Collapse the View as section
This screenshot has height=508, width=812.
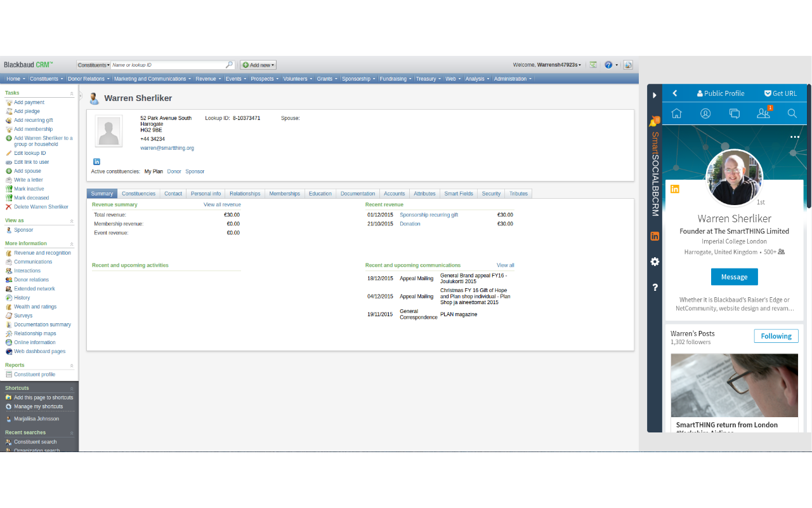[x=72, y=221]
